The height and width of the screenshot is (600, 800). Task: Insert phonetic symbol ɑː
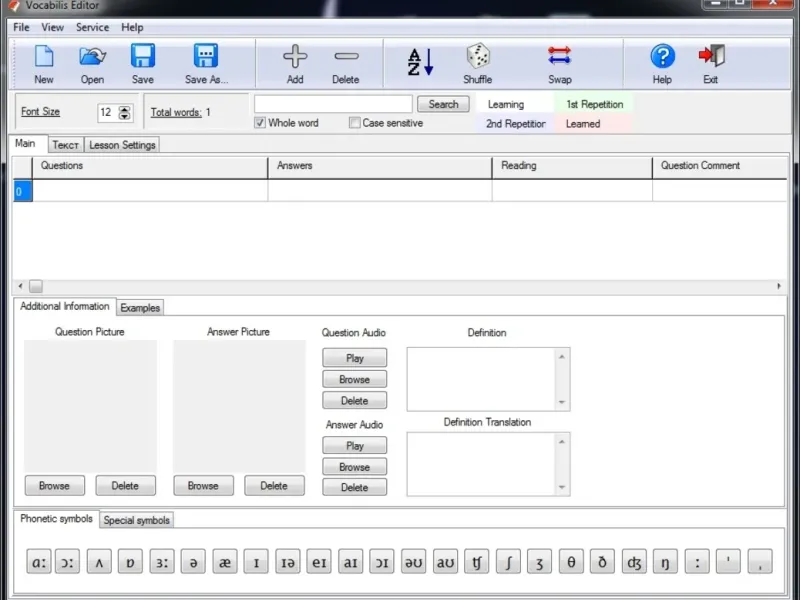coord(39,562)
